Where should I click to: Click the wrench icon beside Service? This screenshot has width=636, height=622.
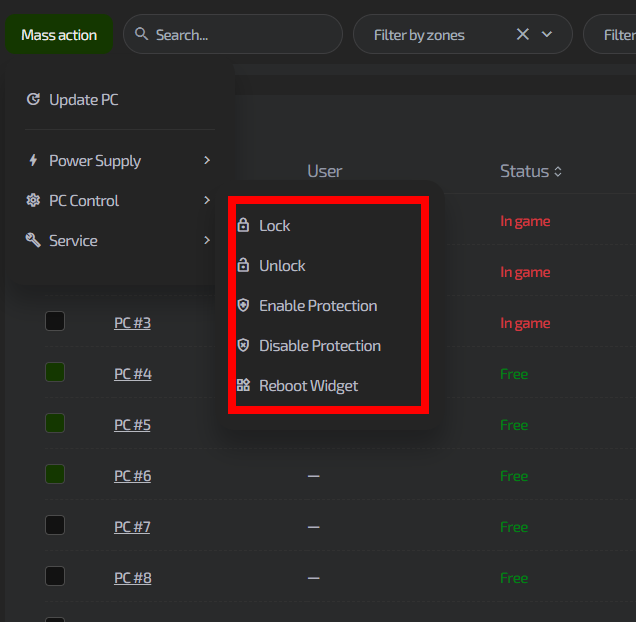coord(33,241)
